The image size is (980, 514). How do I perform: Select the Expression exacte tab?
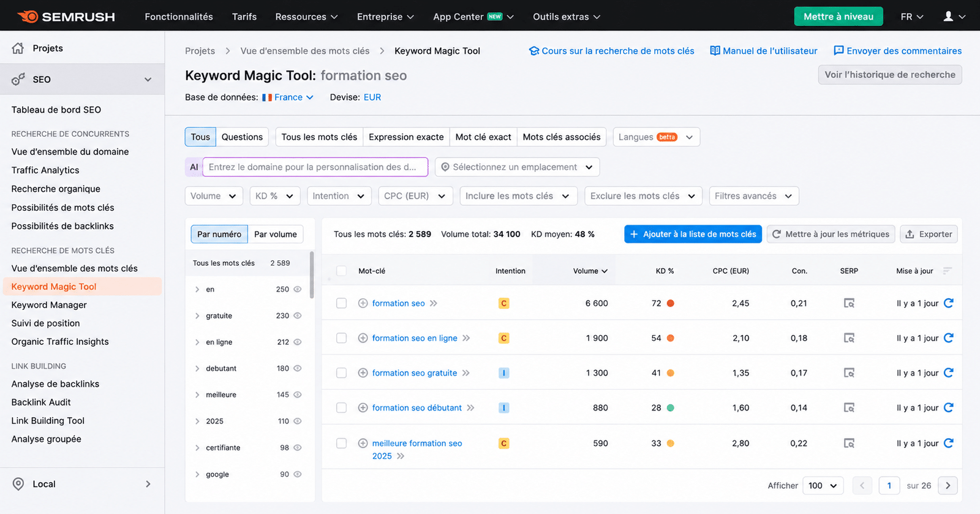[406, 137]
